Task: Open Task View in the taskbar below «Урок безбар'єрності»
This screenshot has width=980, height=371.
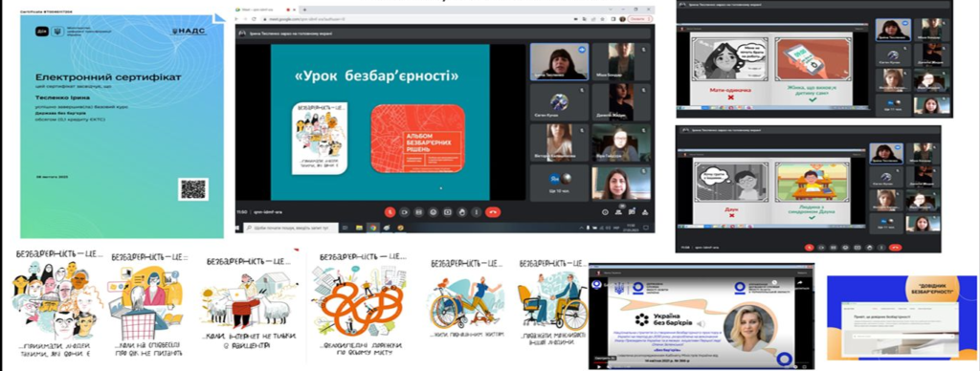Action: click(345, 228)
